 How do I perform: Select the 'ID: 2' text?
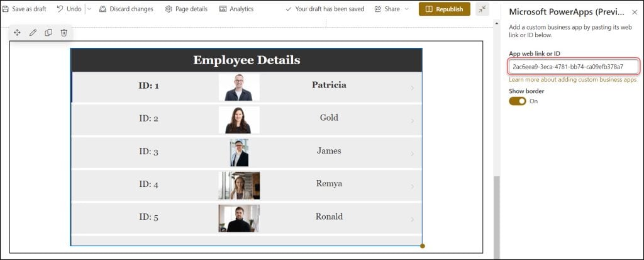pyautogui.click(x=148, y=118)
